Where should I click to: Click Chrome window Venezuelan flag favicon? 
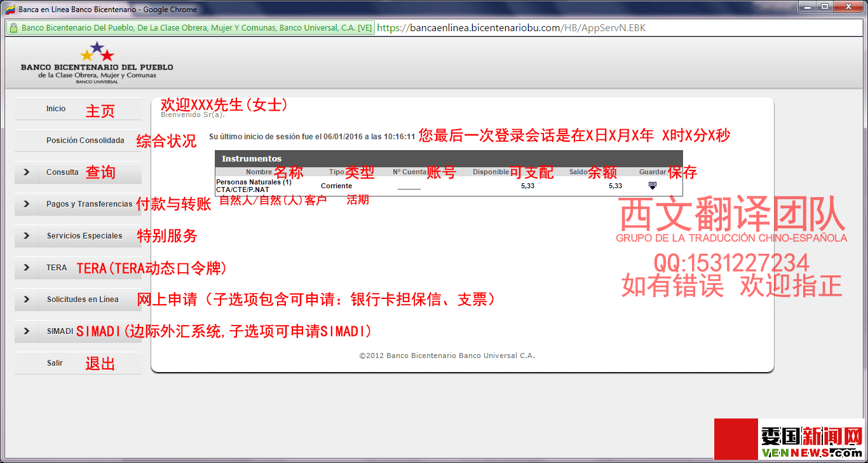coord(10,10)
